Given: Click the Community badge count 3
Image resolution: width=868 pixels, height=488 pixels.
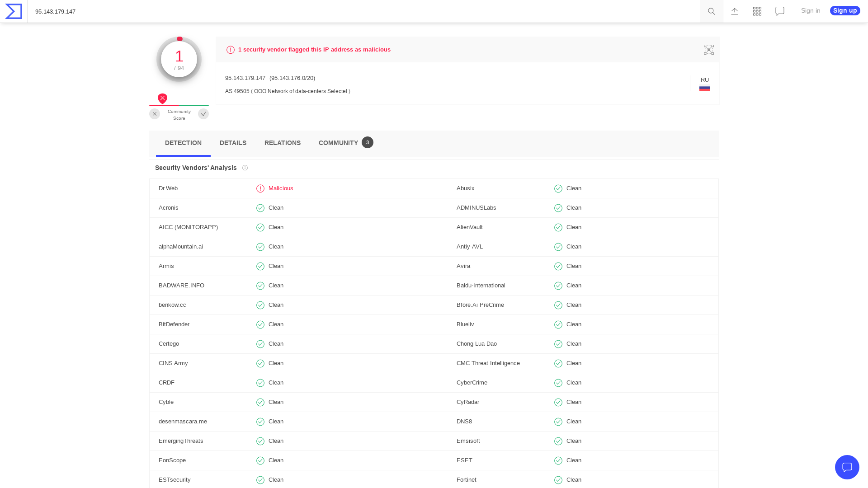Looking at the screenshot, I should (x=368, y=142).
